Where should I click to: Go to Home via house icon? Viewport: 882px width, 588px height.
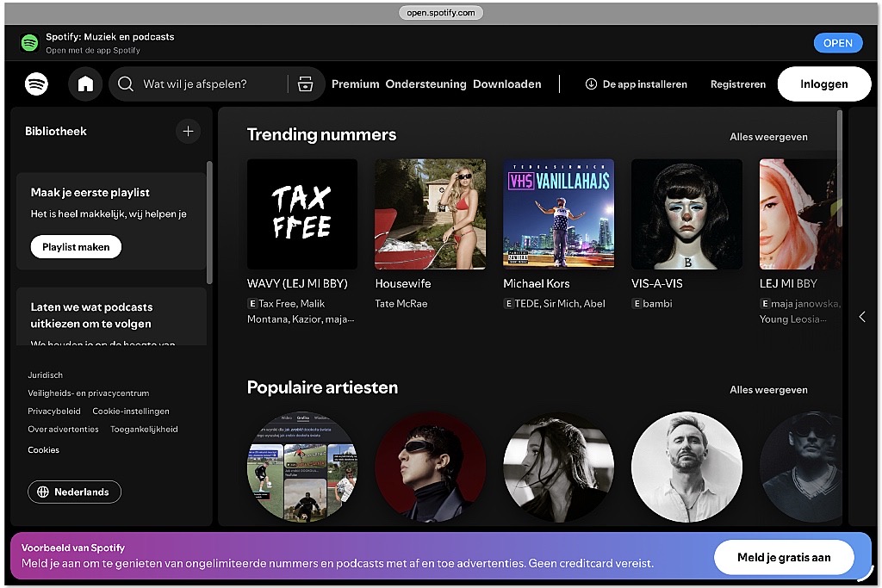pos(85,84)
